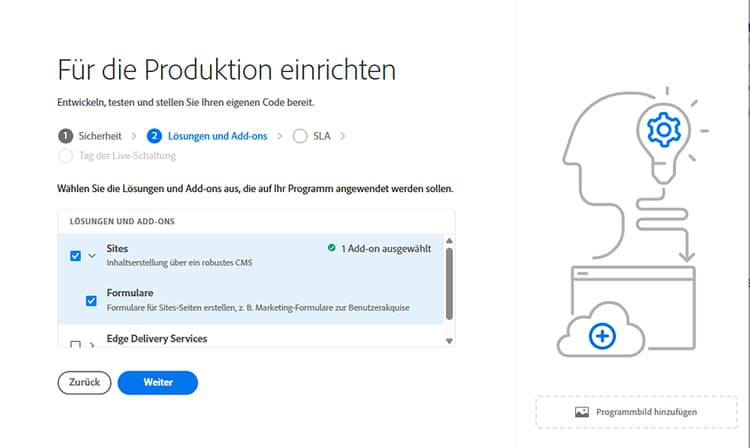The width and height of the screenshot is (750, 448).
Task: Select Tag der Live-Schaltung step
Action: pyautogui.click(x=117, y=156)
